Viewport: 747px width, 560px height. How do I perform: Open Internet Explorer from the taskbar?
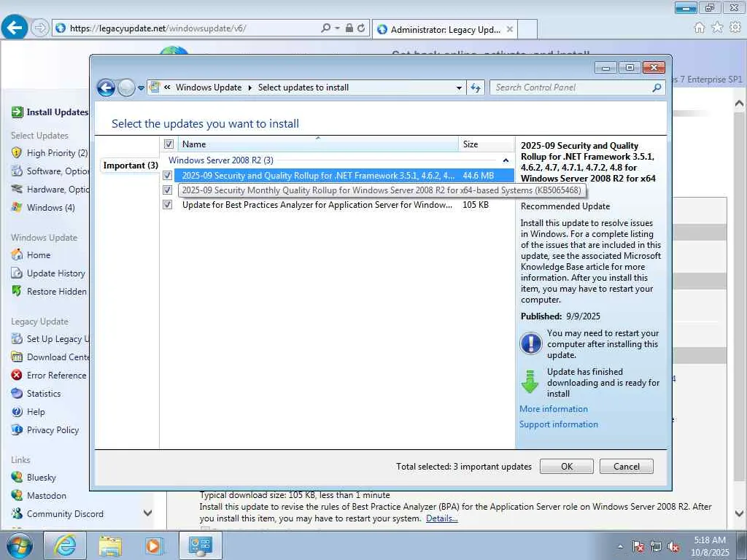(x=65, y=545)
